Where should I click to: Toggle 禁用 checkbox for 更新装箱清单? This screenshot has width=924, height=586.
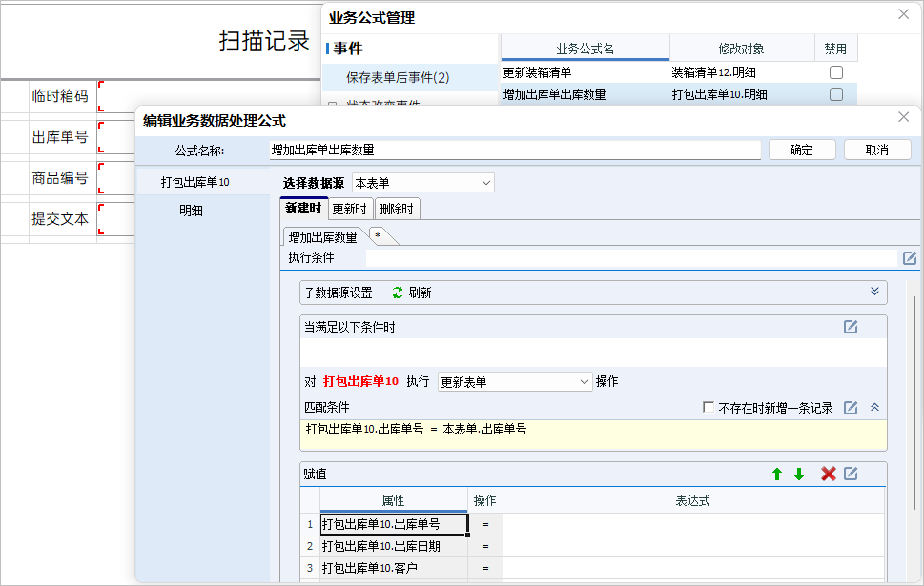(835, 72)
